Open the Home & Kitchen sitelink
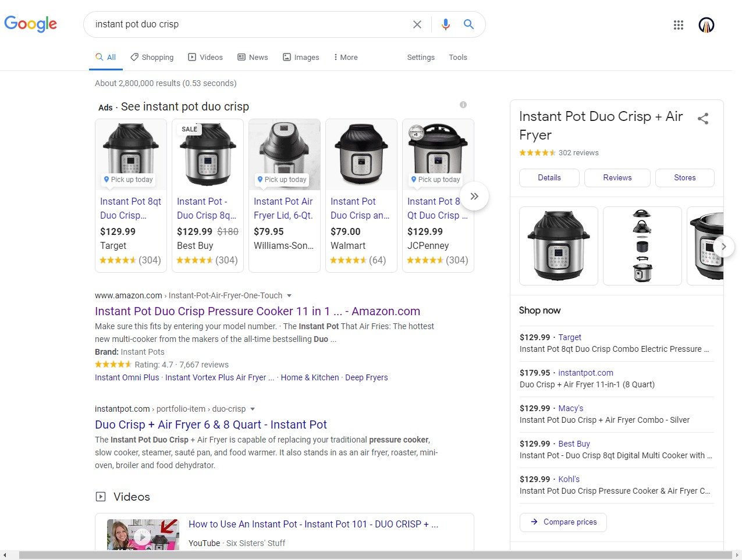Image resolution: width=742 pixels, height=560 pixels. coord(310,377)
